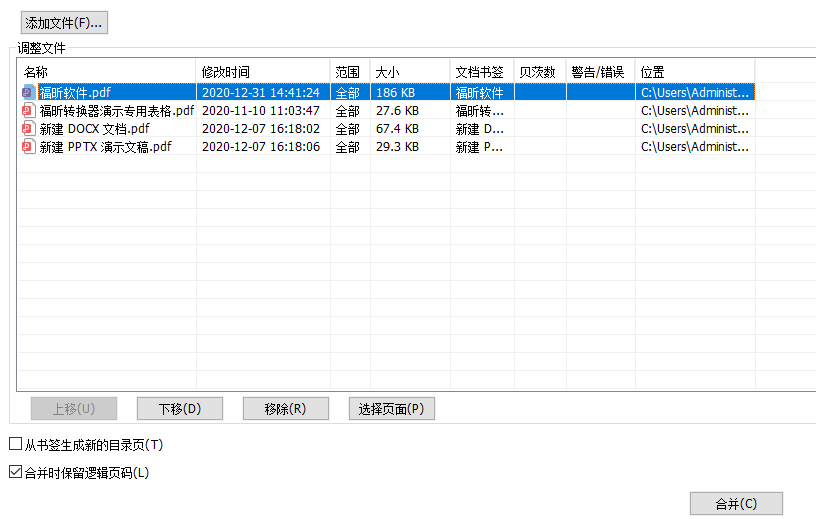Screen dimensions: 816x519
Task: Click the 文档书签 column header
Action: tap(482, 72)
